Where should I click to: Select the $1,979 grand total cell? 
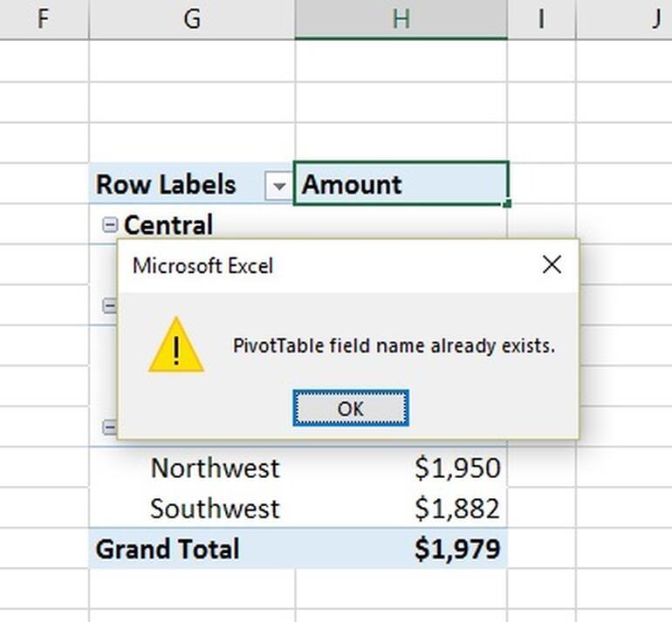pos(401,550)
